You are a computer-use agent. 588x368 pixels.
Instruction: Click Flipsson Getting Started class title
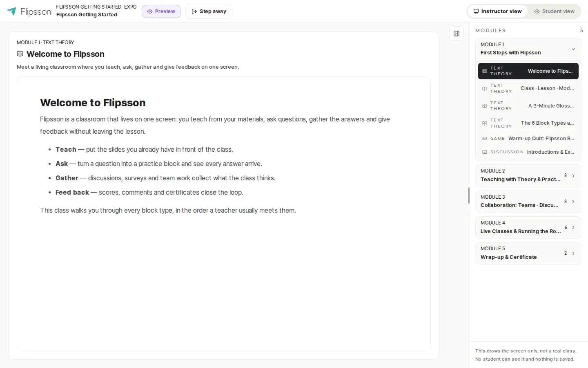pos(87,15)
